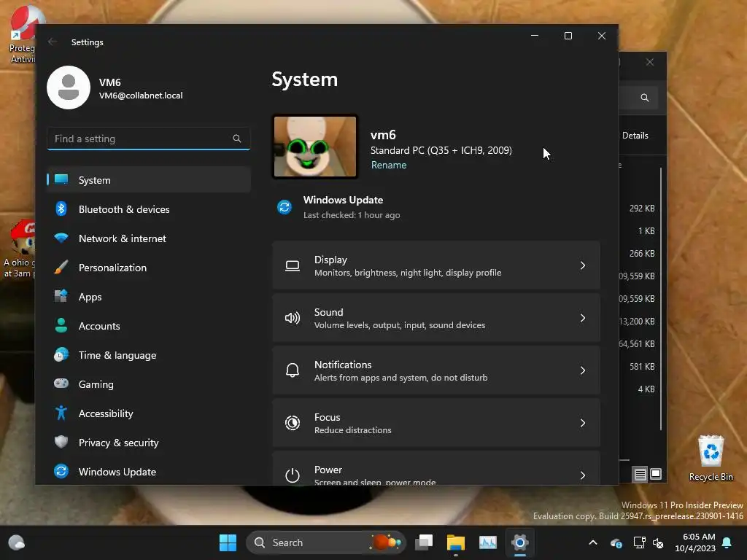Click the Focus circle icon

tap(293, 423)
